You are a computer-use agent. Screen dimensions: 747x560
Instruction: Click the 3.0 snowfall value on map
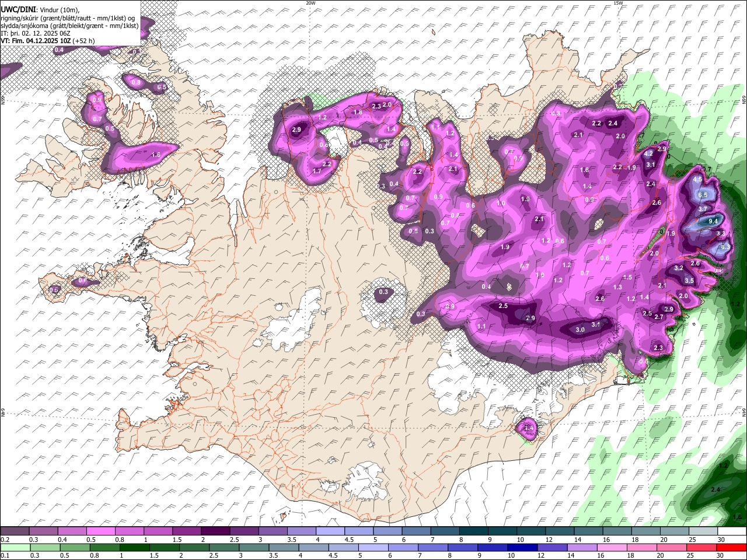(580, 330)
